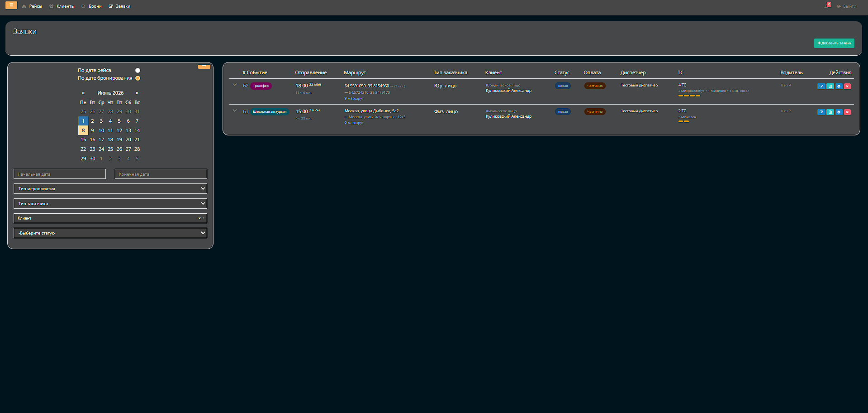Edit request 62 with the pencil icon
Screen dimensions: 868x413
pyautogui.click(x=821, y=86)
